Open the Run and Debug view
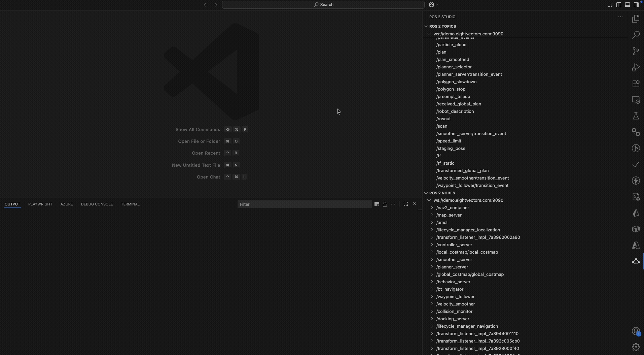644x355 pixels. tap(636, 67)
